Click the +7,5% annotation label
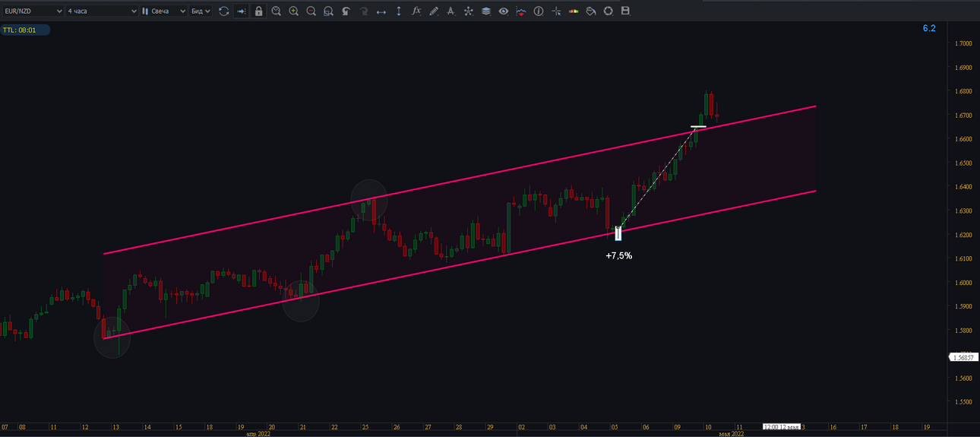This screenshot has height=437, width=980. [x=618, y=256]
